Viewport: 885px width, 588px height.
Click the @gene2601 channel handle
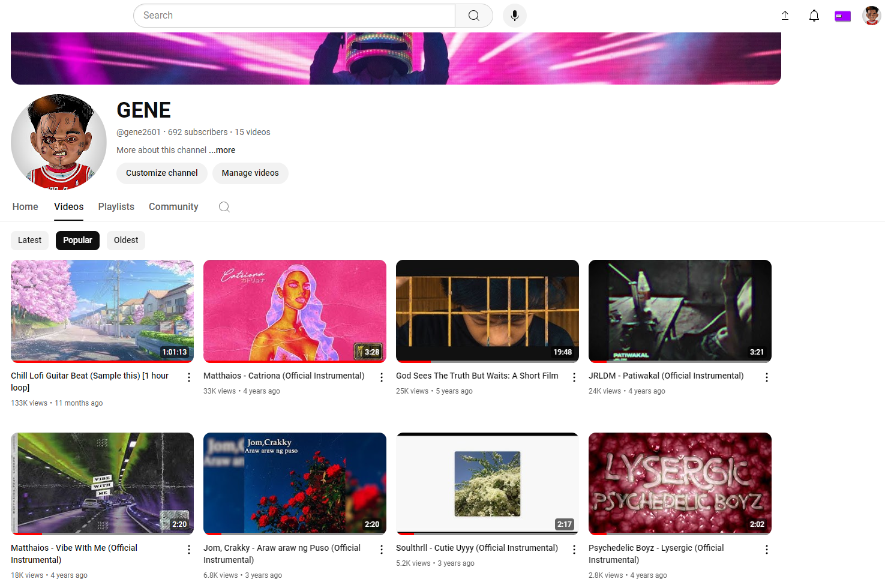pos(139,133)
